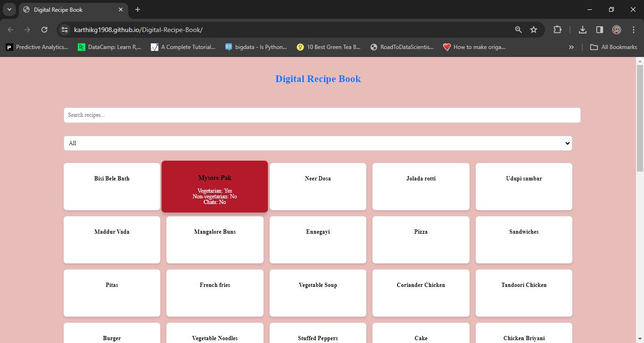Select the Neer Dosa recipe card
Image resolution: width=644 pixels, height=343 pixels.
click(318, 187)
